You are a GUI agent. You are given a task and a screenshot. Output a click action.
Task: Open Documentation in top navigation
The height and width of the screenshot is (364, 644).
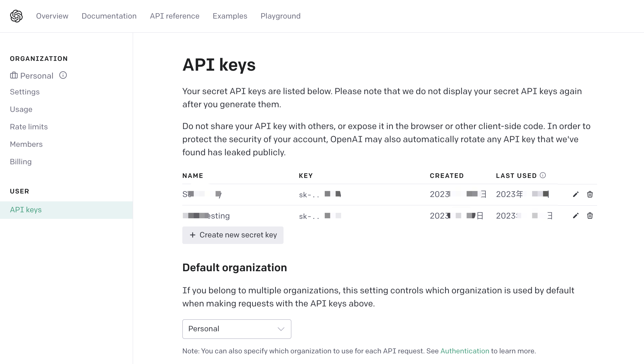point(109,16)
